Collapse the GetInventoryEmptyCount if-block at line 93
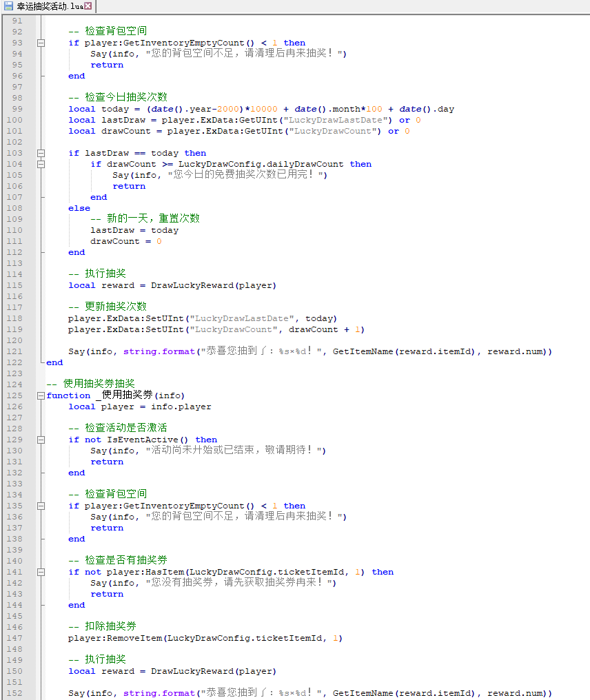The image size is (590, 700). [41, 43]
